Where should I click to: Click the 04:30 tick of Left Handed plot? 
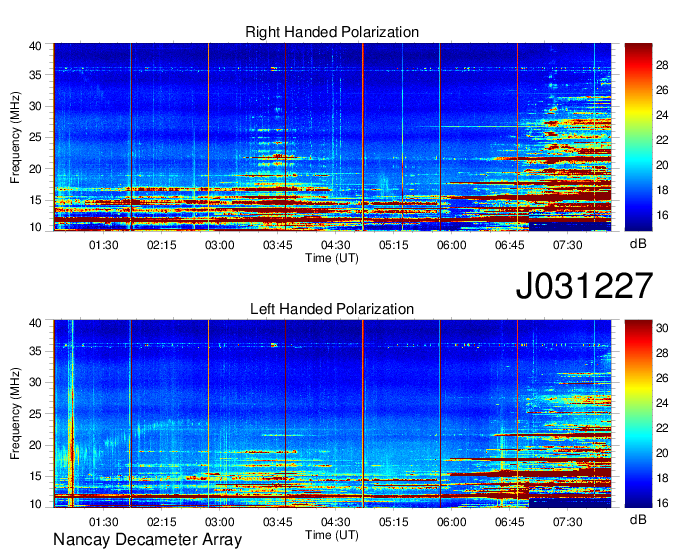(336, 522)
